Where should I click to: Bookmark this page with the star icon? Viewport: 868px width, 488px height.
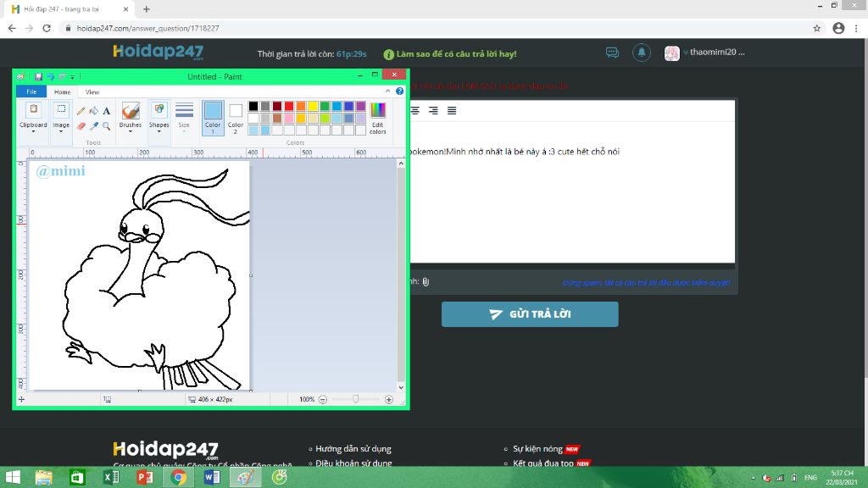click(x=816, y=28)
